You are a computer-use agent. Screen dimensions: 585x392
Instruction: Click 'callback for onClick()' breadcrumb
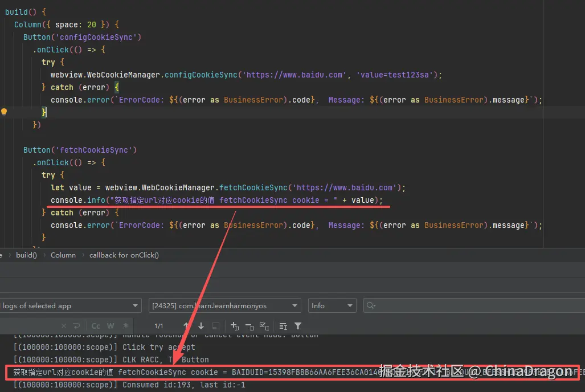pyautogui.click(x=124, y=255)
